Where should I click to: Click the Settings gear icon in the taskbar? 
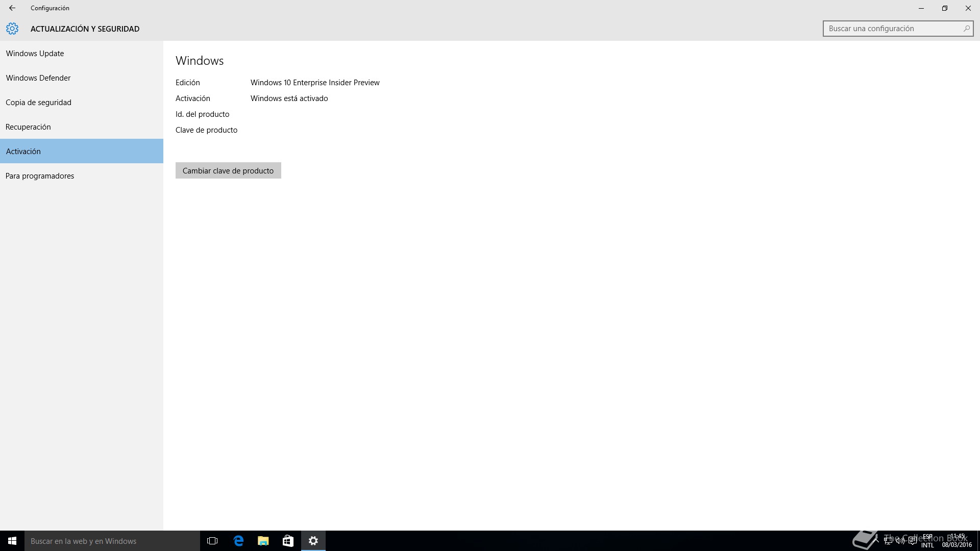coord(313,541)
